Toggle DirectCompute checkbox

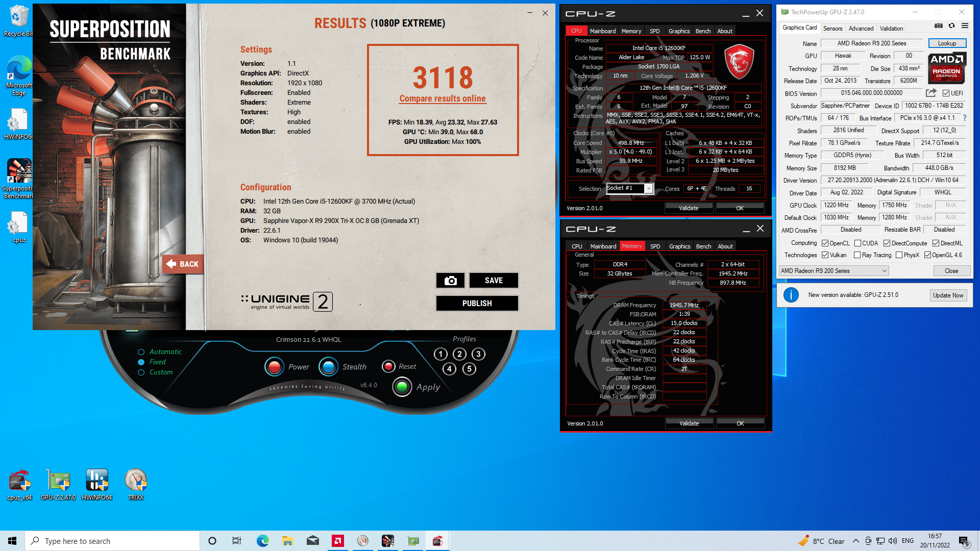[887, 243]
